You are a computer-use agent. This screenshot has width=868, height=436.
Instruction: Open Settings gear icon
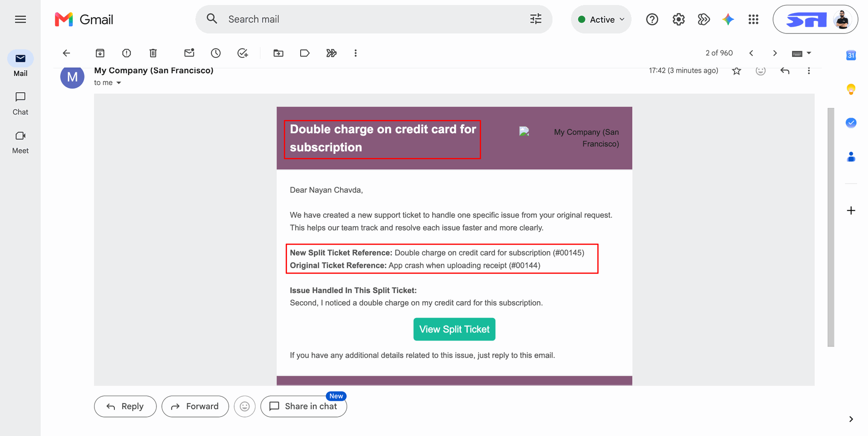(x=679, y=19)
